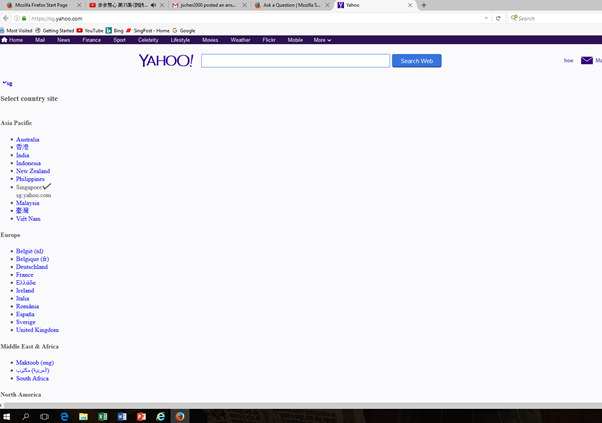The width and height of the screenshot is (602, 423).
Task: Launch Microsoft Edge from the taskbar
Action: [64, 416]
